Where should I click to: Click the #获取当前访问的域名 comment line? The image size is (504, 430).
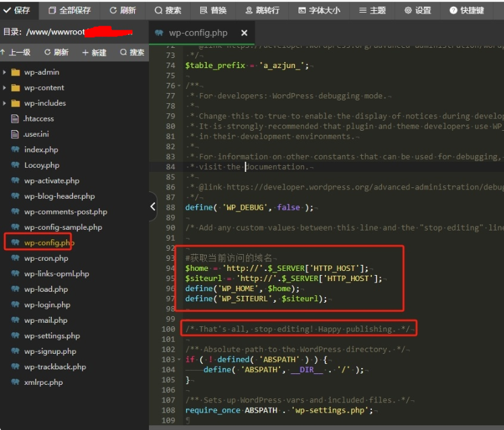click(x=228, y=258)
